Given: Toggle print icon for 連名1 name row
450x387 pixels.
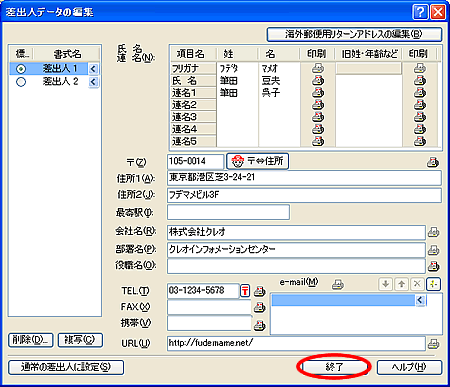Looking at the screenshot, I should (x=318, y=92).
